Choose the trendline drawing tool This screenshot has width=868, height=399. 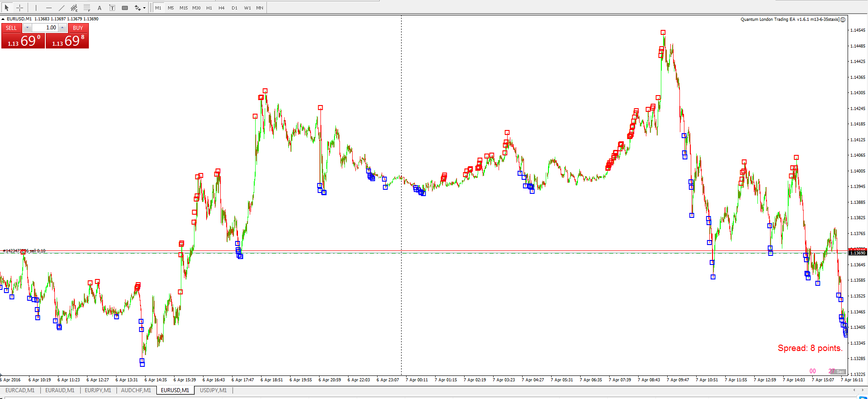tap(61, 8)
